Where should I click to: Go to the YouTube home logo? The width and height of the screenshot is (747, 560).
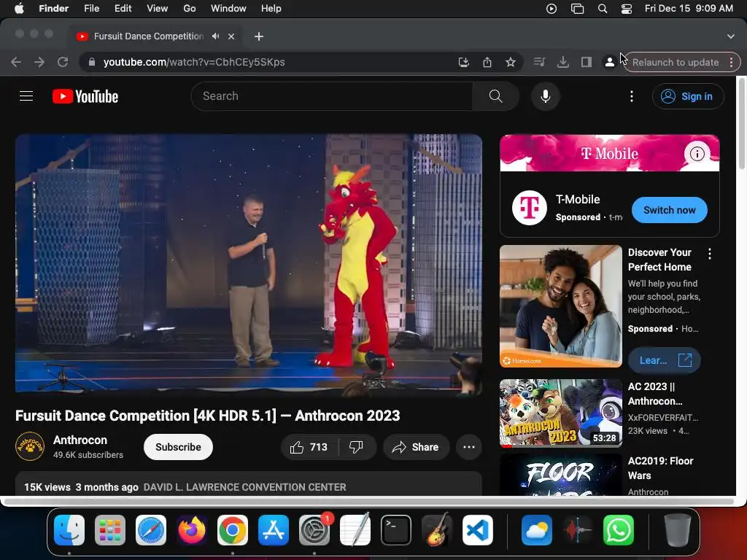point(85,96)
